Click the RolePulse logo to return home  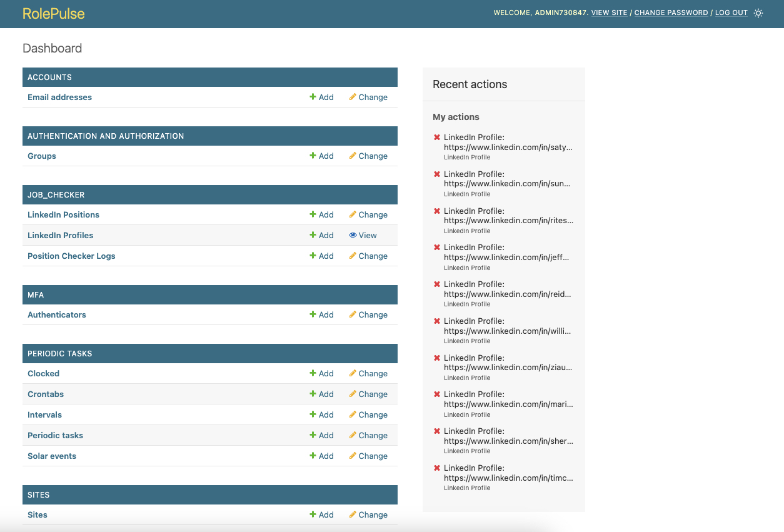click(53, 13)
